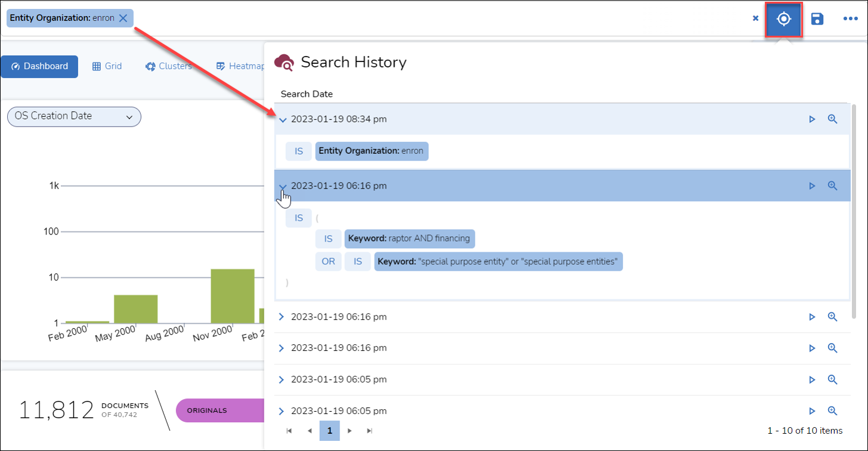
Task: Open the more options ellipsis menu
Action: click(x=850, y=19)
